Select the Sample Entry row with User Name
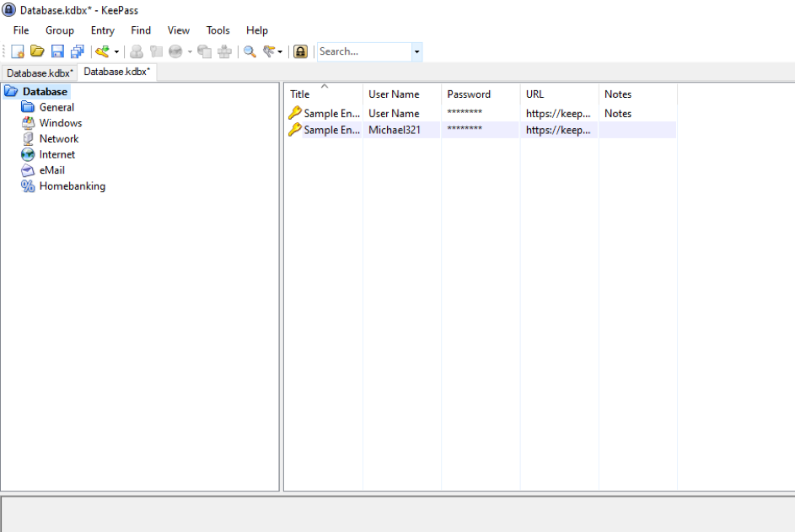The height and width of the screenshot is (532, 795). pos(481,114)
